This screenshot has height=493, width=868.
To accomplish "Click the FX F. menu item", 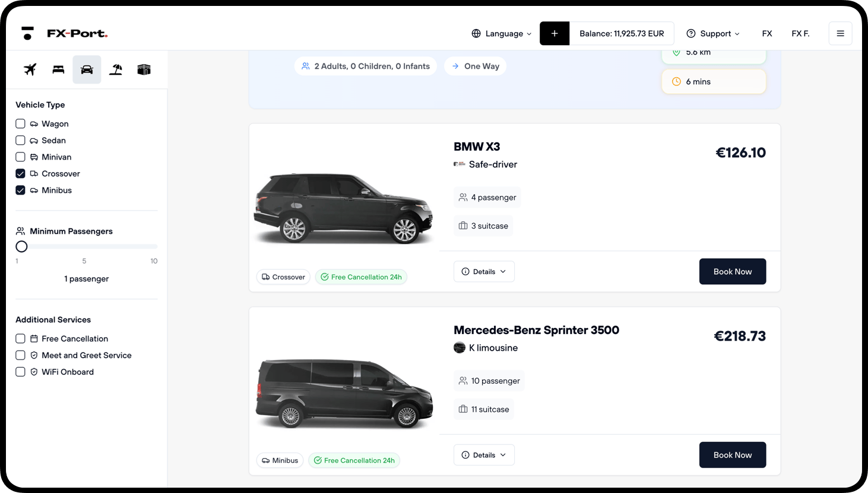I will tap(800, 33).
